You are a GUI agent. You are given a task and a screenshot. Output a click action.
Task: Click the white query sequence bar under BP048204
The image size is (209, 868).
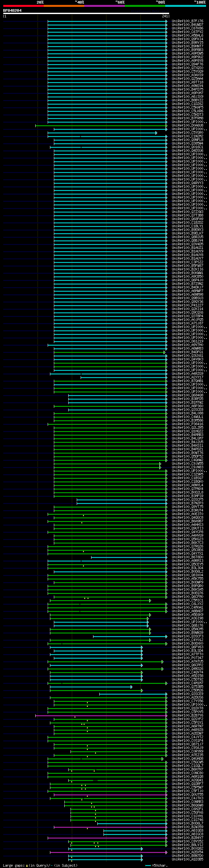click(x=86, y=13)
